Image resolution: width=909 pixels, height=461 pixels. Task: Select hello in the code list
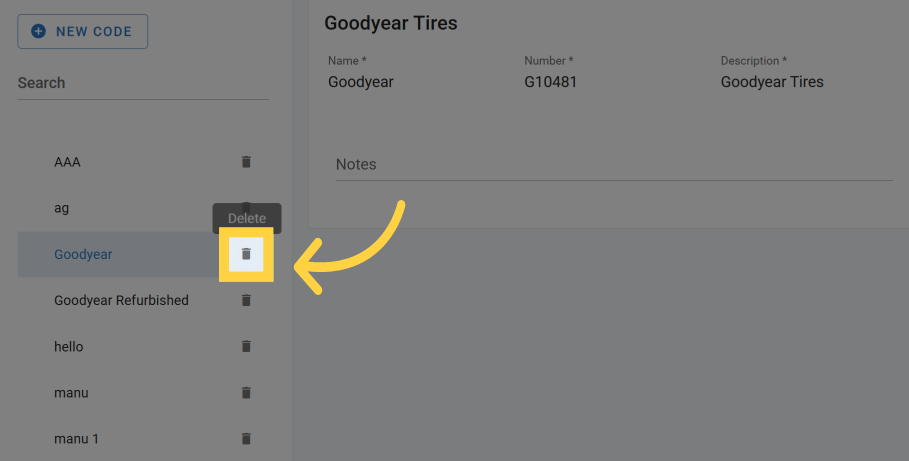click(69, 346)
